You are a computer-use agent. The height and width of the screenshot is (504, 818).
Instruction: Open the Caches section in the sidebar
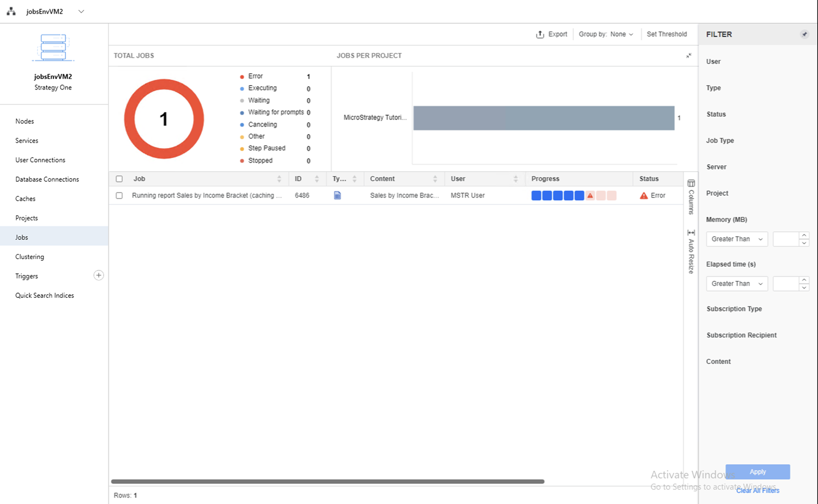point(25,199)
